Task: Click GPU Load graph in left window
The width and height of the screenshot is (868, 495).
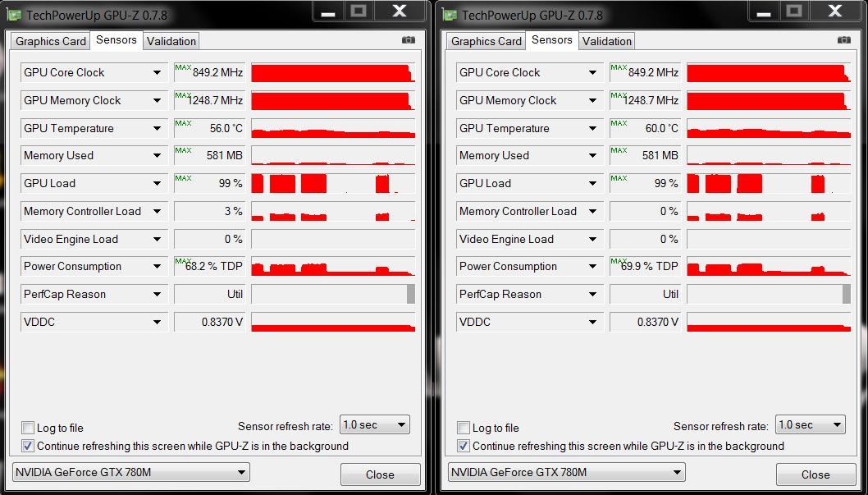Action: (333, 183)
